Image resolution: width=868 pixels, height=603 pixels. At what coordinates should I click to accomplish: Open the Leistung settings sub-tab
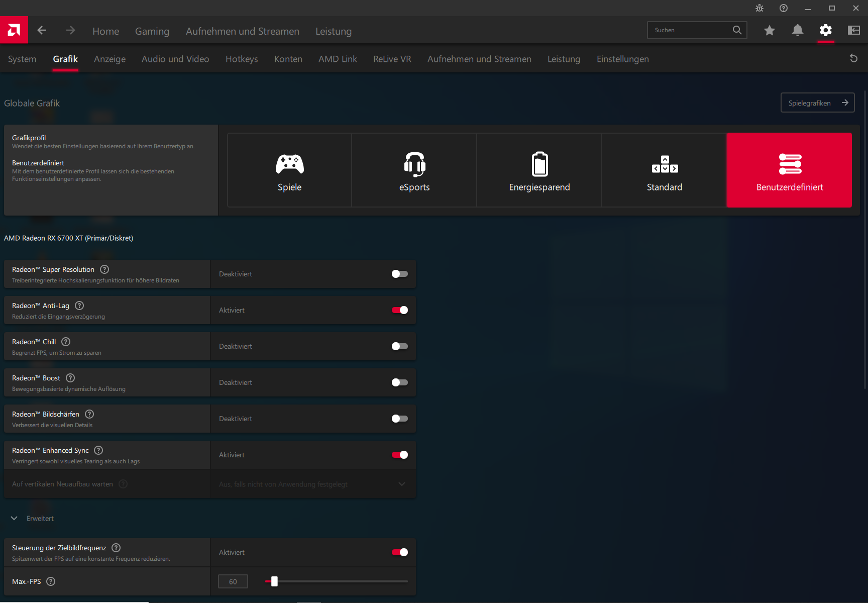(564, 59)
